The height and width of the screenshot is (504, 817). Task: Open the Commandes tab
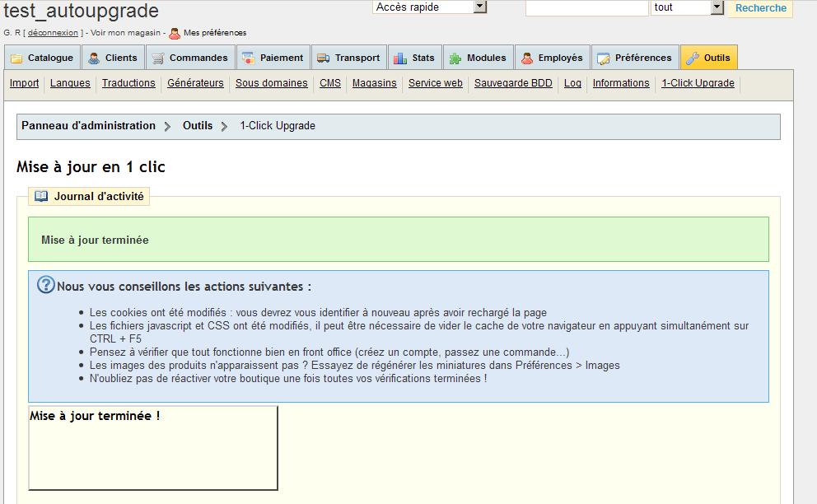[x=191, y=58]
